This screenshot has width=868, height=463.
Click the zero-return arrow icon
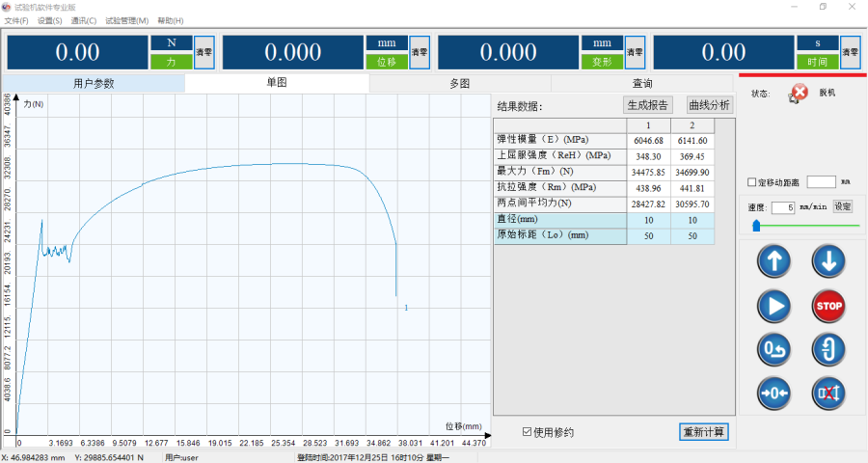pos(776,347)
